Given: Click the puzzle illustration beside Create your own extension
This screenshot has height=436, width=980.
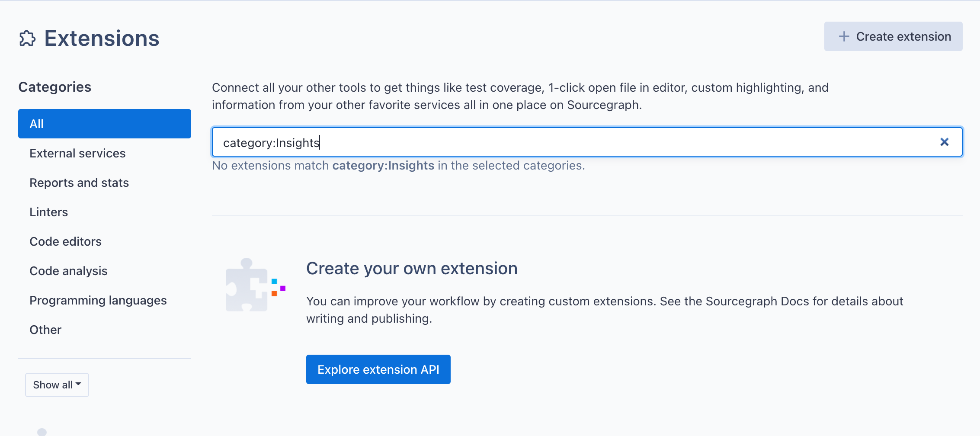Looking at the screenshot, I should [255, 285].
